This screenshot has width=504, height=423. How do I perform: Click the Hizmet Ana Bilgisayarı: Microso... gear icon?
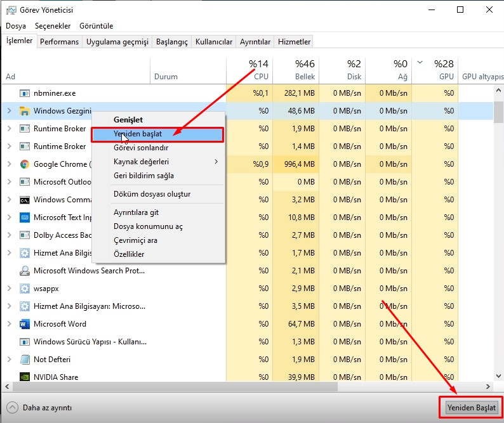click(x=24, y=306)
